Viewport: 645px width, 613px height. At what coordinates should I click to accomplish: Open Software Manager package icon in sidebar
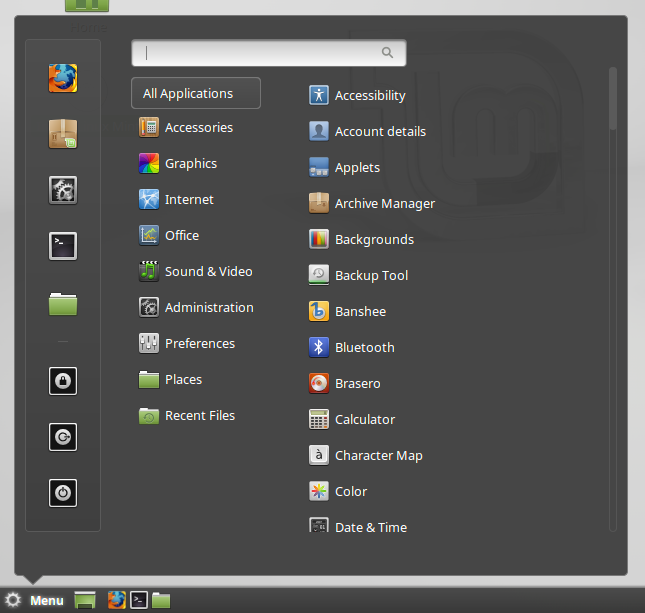click(x=63, y=134)
